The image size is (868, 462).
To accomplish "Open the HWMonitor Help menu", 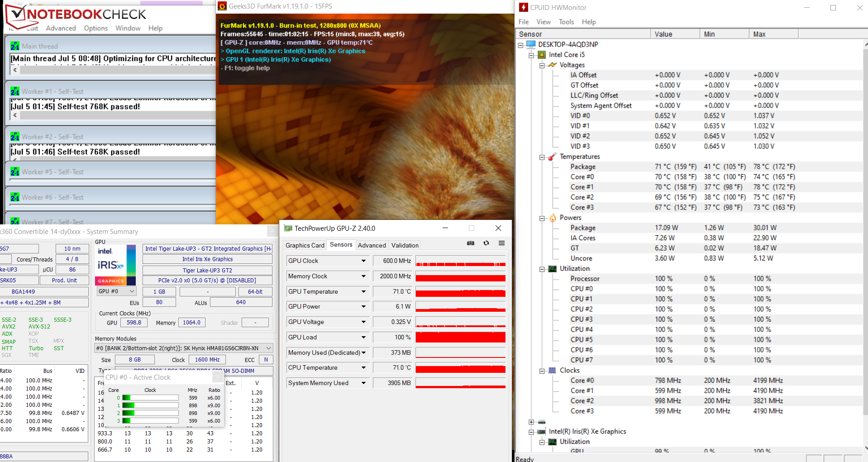I will pos(589,22).
